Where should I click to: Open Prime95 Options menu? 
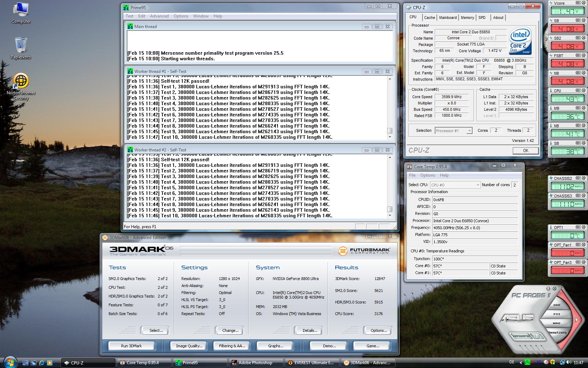181,16
